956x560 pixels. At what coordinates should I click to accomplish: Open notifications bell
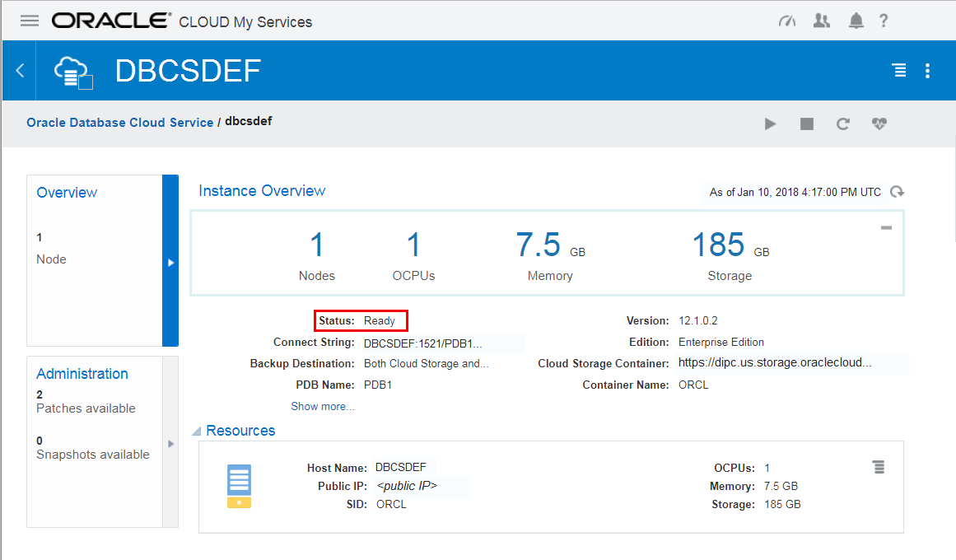point(856,21)
